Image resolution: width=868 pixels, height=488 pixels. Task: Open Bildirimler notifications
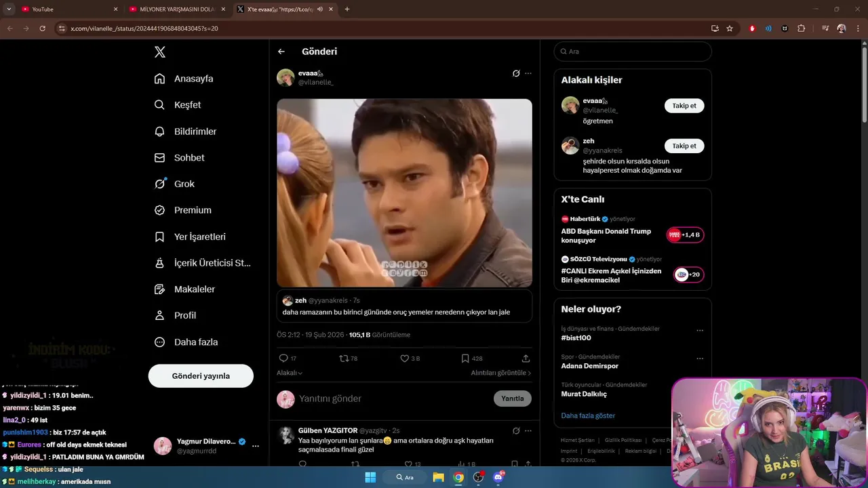[x=185, y=131]
